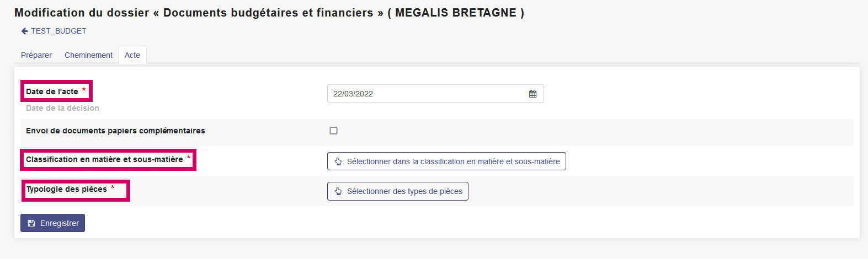
Task: Open the Cheminement tab
Action: tap(88, 55)
